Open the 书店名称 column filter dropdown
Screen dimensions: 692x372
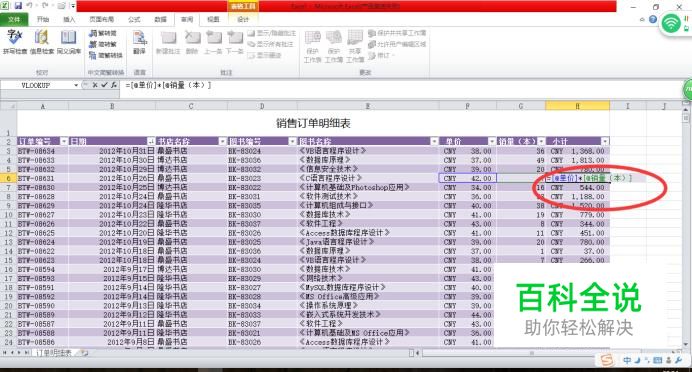222,141
